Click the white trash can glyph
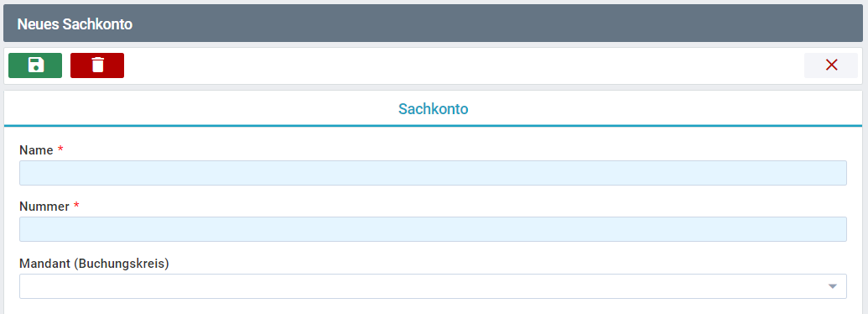 point(97,65)
